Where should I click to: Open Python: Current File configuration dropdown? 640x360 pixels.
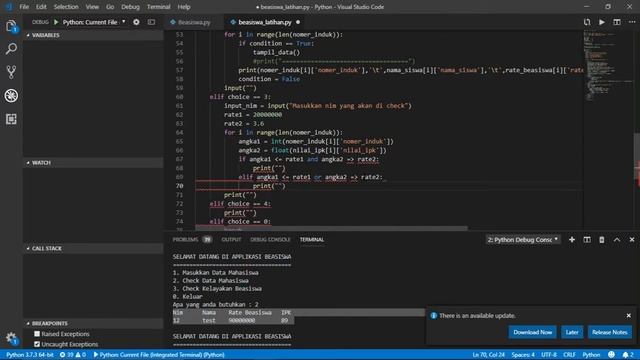pos(94,22)
